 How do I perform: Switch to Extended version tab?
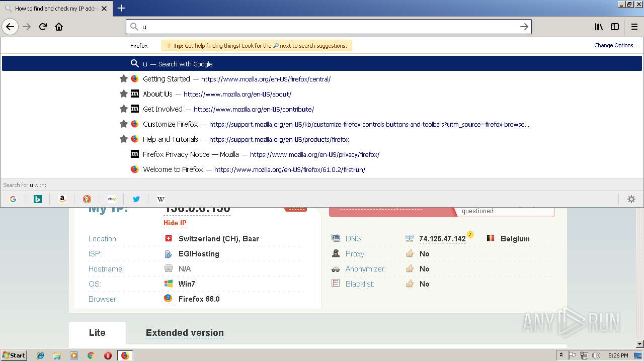tap(185, 333)
